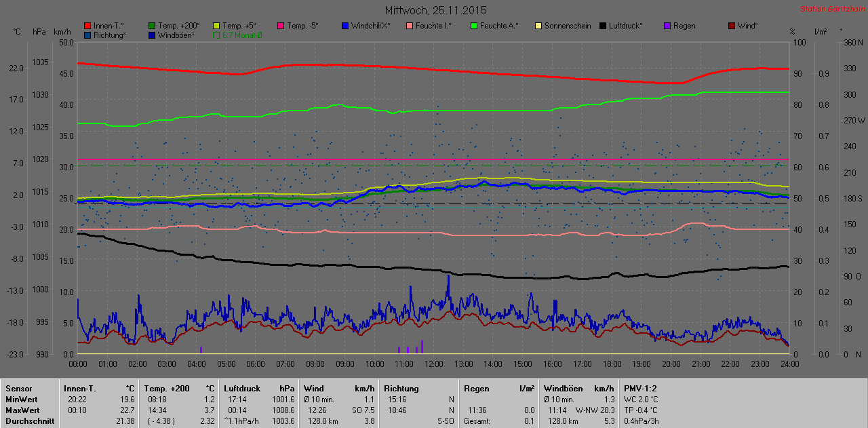Click the red Innen-T. legend swatch
868x428 pixels.
pyautogui.click(x=87, y=26)
